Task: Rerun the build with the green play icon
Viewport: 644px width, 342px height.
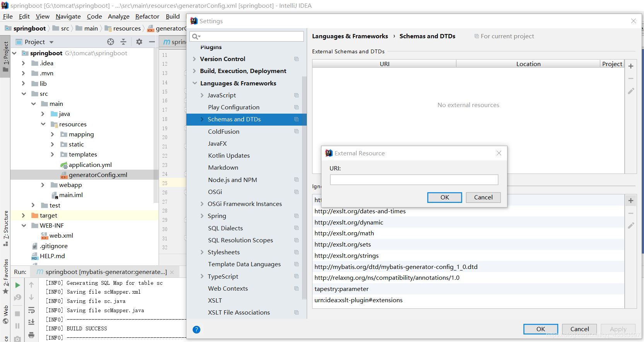Action: click(17, 285)
